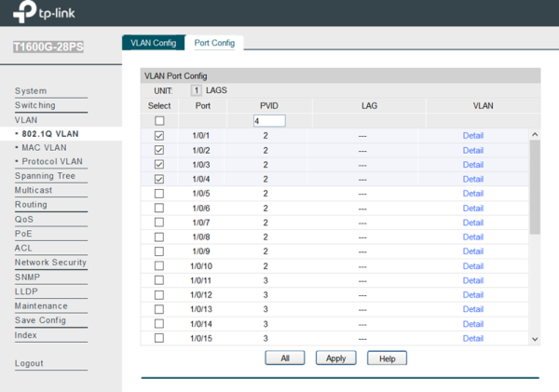Open the MAC VLAN submenu item
559x392 pixels.
(x=47, y=147)
